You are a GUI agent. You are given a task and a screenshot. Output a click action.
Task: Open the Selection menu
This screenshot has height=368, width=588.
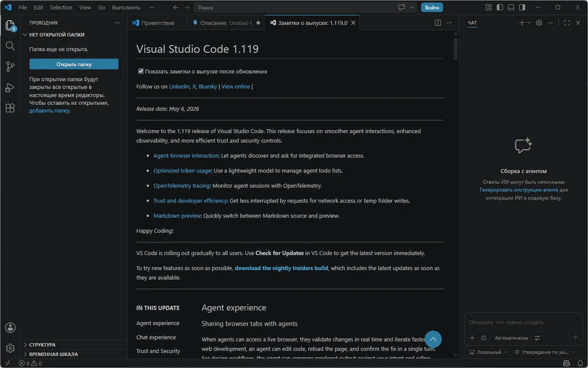click(x=61, y=7)
